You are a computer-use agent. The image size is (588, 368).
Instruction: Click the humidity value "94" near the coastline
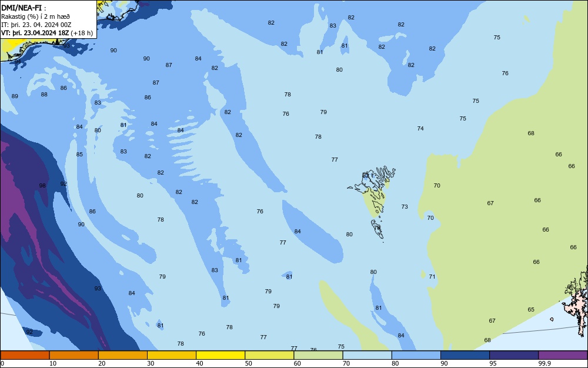pyautogui.click(x=18, y=62)
